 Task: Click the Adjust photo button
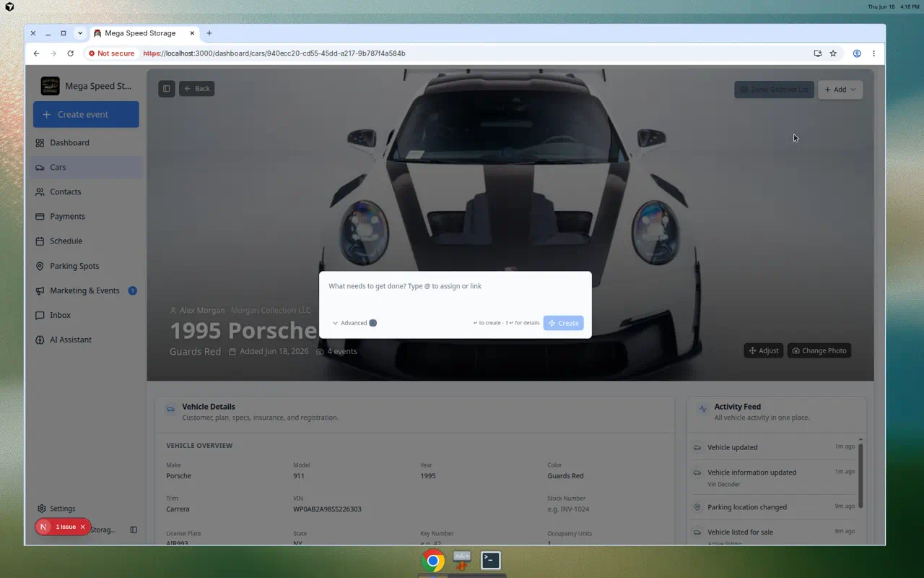[x=764, y=350]
